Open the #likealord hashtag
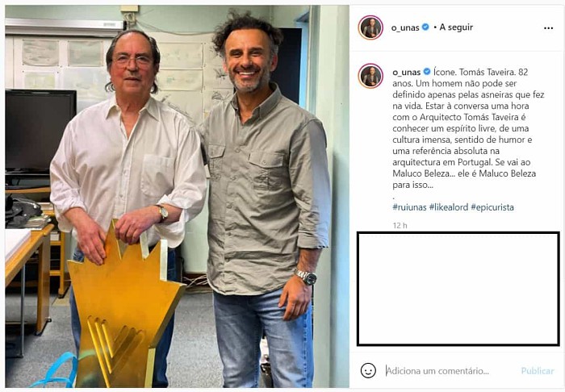The width and height of the screenshot is (565, 392). (449, 207)
